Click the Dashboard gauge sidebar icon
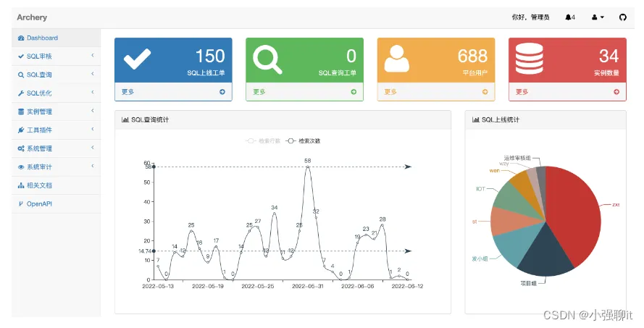This screenshot has width=644, height=328. point(21,38)
